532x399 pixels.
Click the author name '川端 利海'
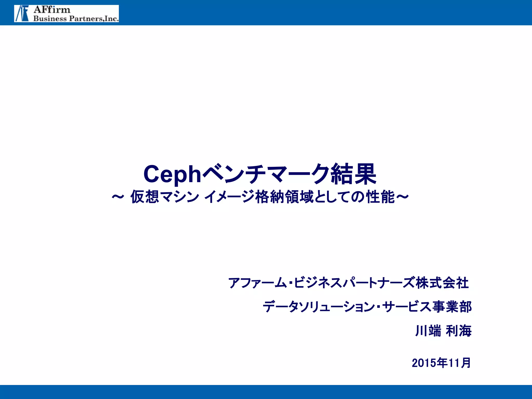pos(443,331)
